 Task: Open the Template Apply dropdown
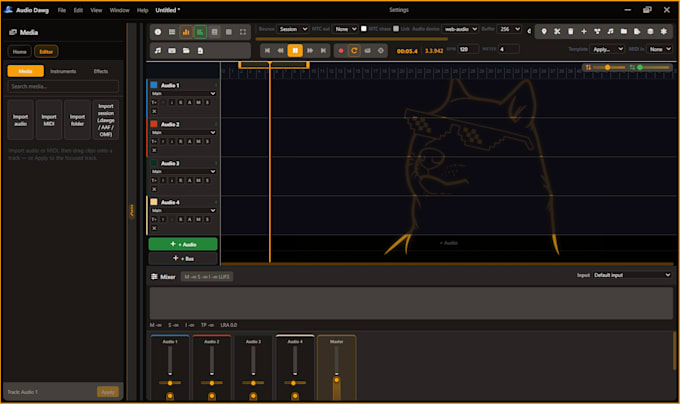coord(607,49)
